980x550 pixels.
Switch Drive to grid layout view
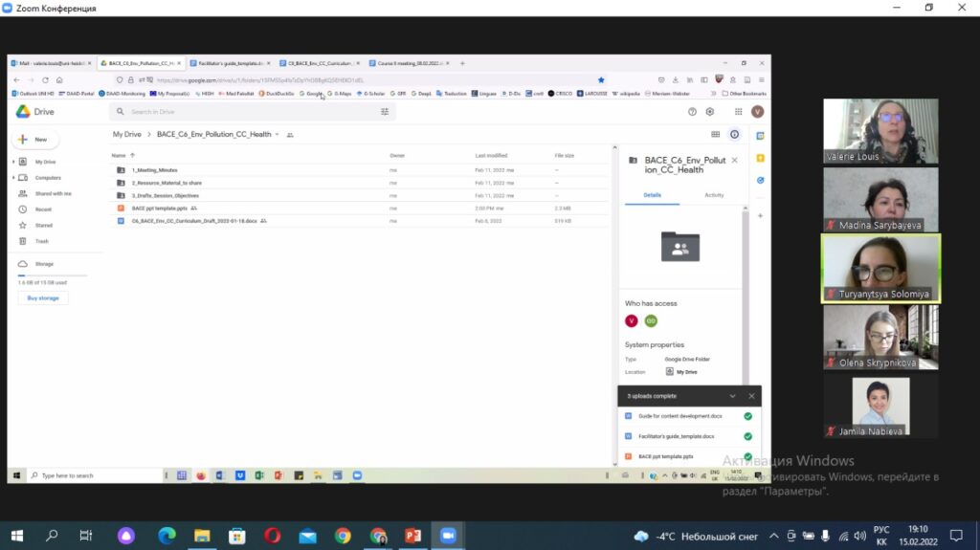tap(716, 134)
